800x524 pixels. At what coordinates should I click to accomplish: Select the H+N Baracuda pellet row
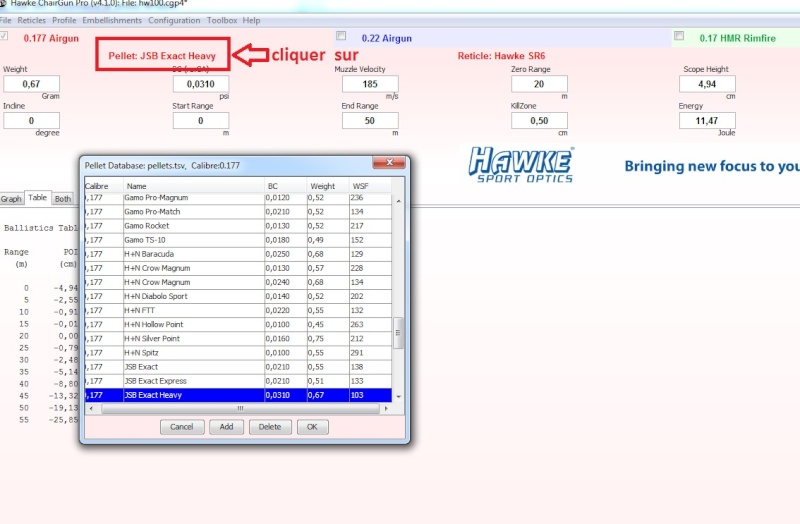pyautogui.click(x=238, y=254)
